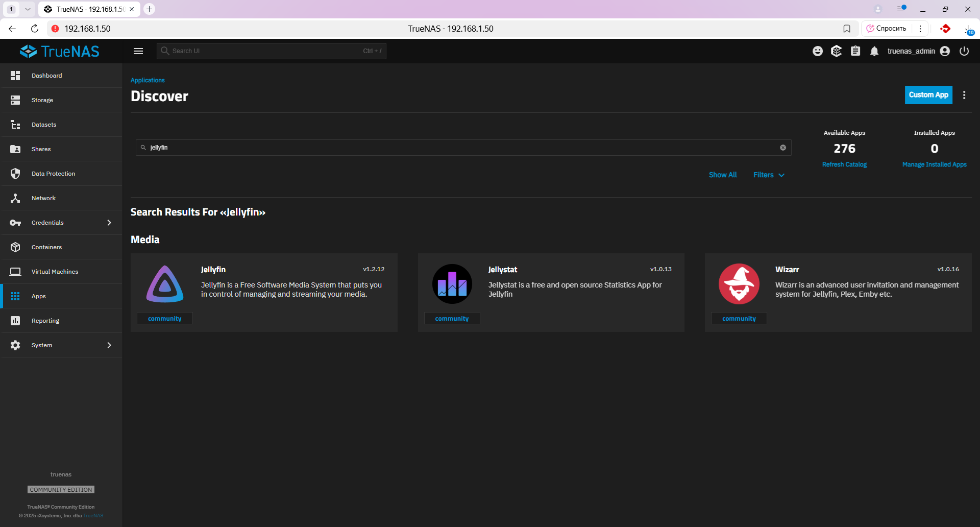
Task: Expand the Filters dropdown
Action: click(x=769, y=175)
